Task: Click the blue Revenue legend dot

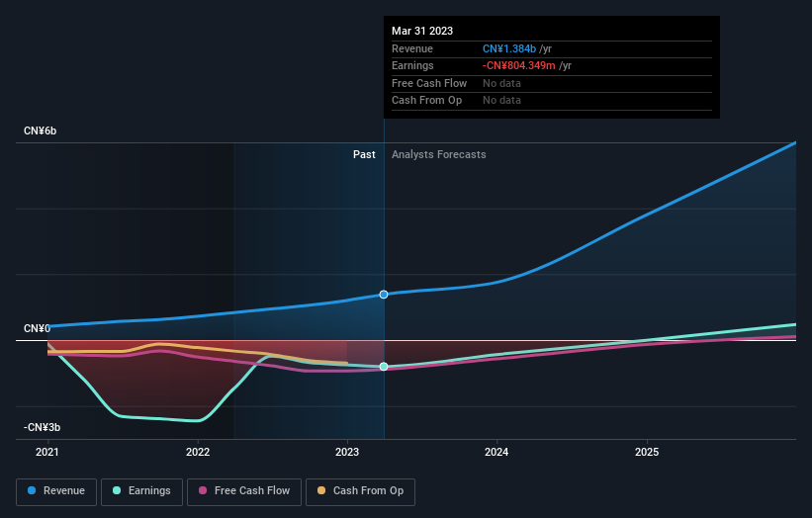Action: pos(32,490)
